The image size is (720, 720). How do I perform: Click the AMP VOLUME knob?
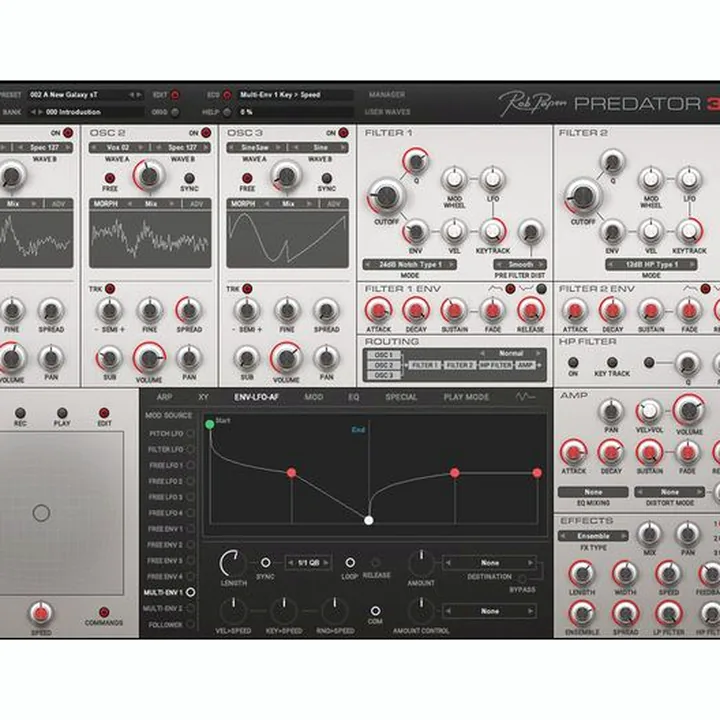click(x=689, y=410)
